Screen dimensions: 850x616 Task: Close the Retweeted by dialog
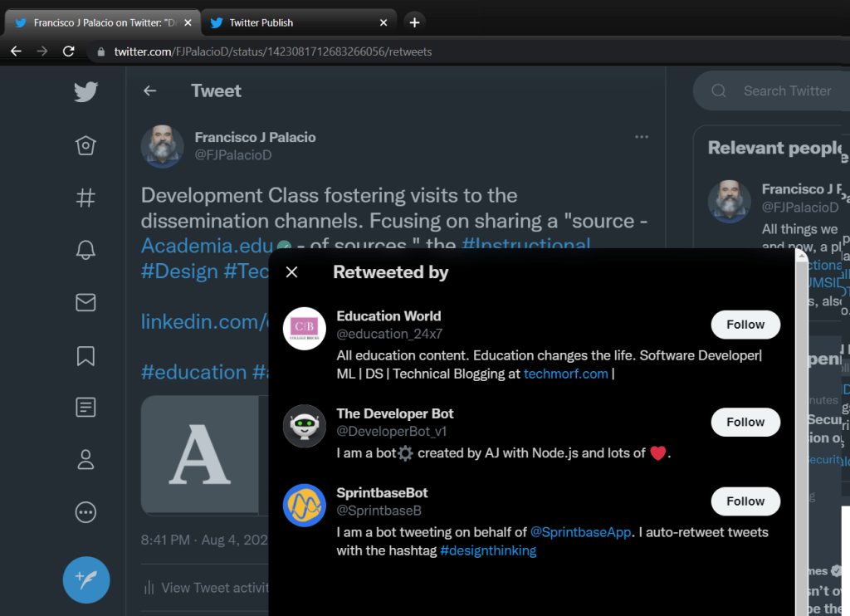pyautogui.click(x=291, y=272)
